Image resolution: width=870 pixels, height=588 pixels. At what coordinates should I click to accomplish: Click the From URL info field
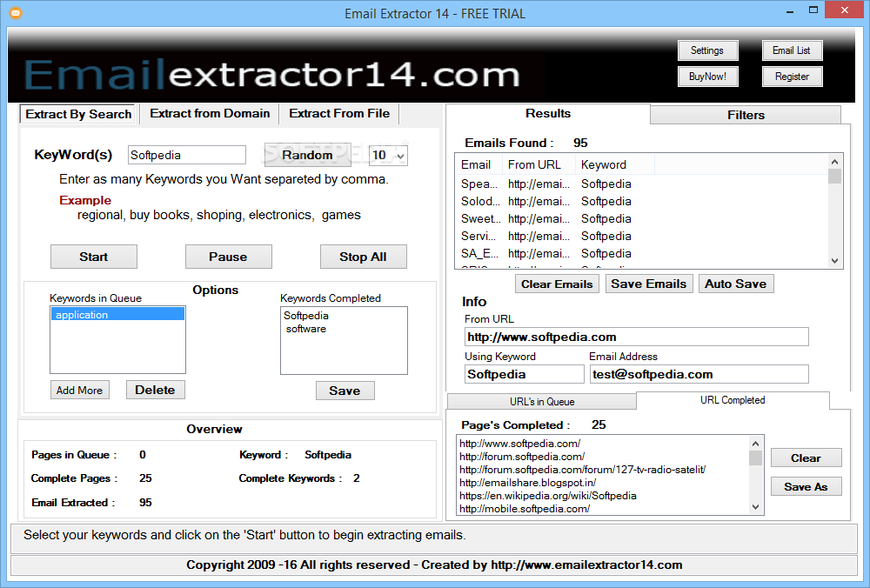click(x=637, y=337)
